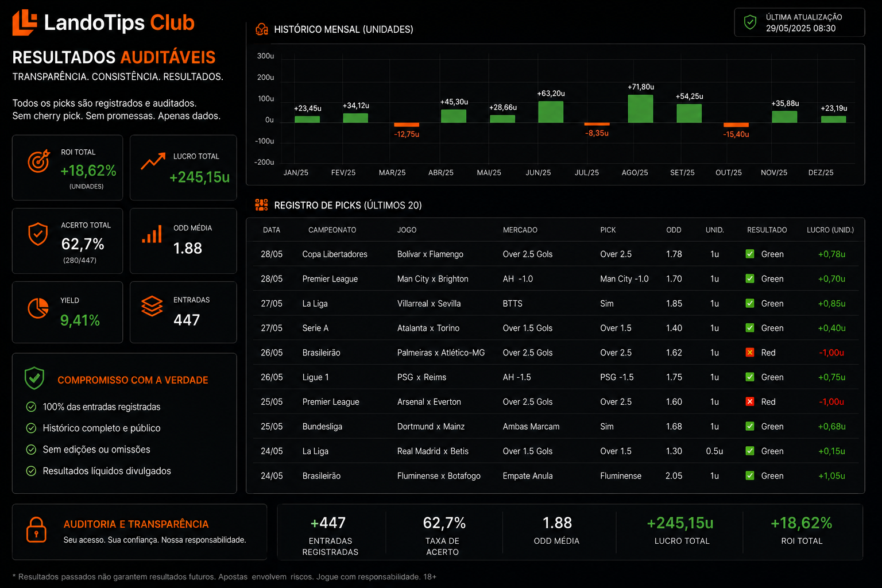Click the red result icon for Arsenal x Everton

(x=750, y=402)
